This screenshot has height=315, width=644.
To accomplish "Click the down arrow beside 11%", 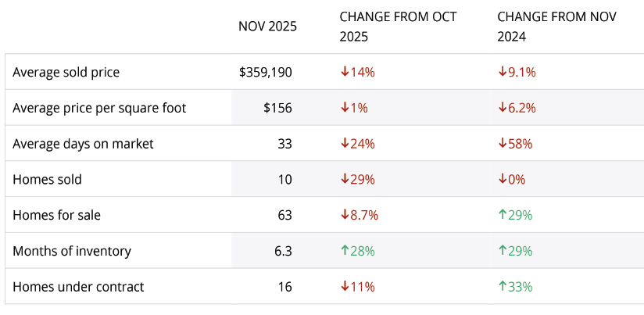I will pyautogui.click(x=344, y=287).
